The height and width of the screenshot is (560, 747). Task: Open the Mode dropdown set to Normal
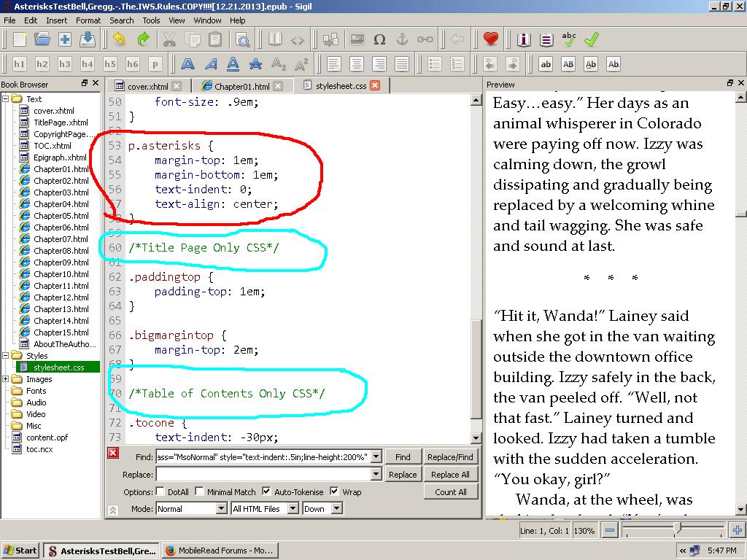point(192,508)
